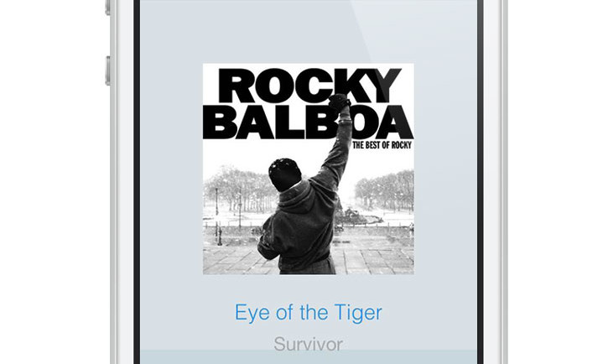
Task: Tap the pale bar beneath Survivor text
Action: click(309, 357)
